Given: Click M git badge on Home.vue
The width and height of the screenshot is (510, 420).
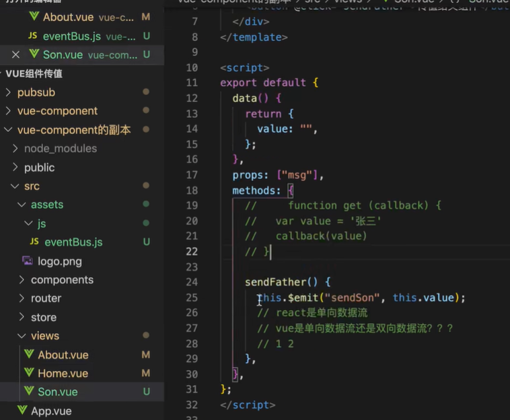Looking at the screenshot, I should point(146,373).
